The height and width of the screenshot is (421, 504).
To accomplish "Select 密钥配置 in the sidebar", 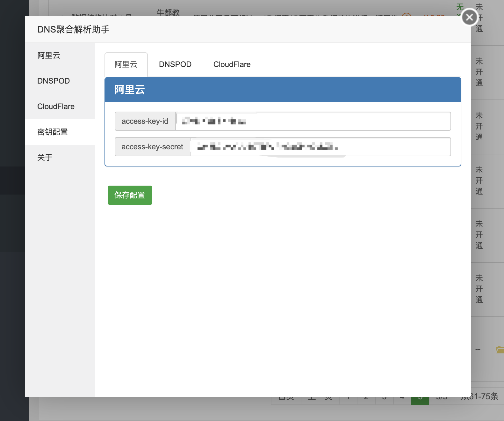I will [60, 132].
